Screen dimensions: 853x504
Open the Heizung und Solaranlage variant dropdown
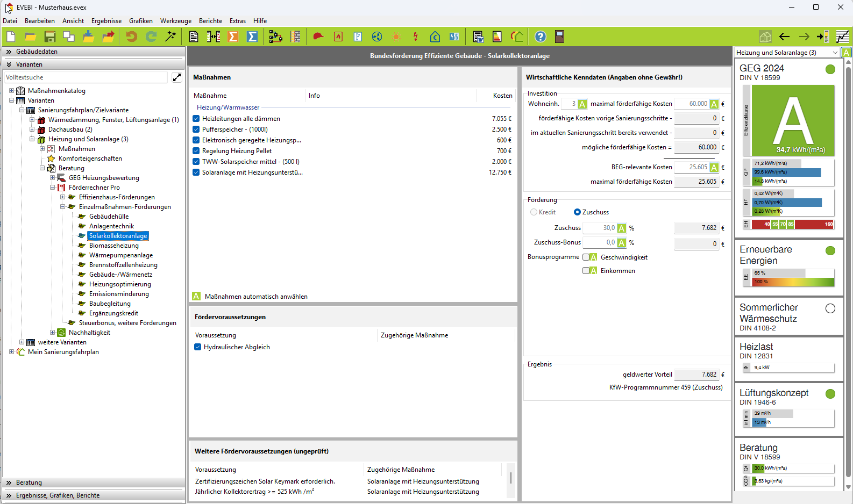pos(835,53)
